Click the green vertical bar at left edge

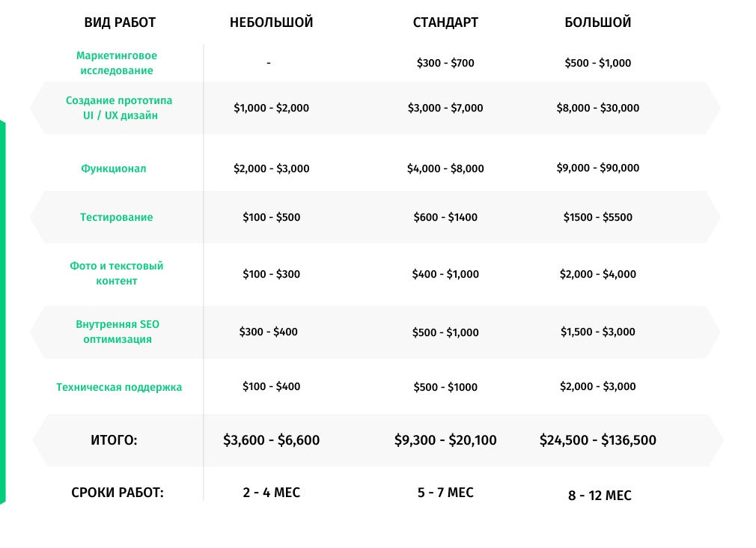(x=2, y=312)
